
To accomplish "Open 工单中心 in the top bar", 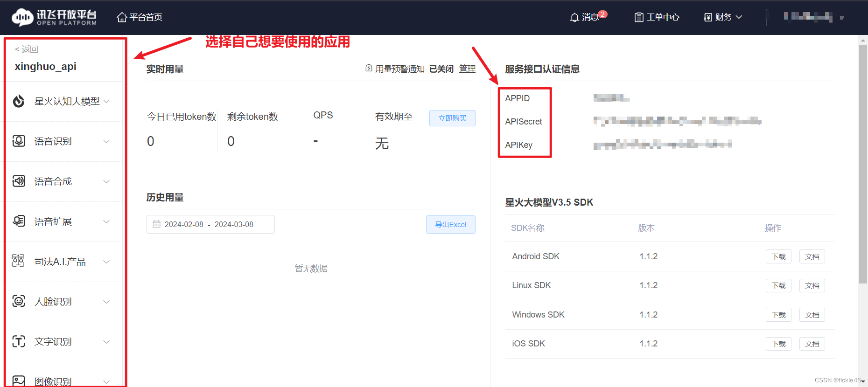I will point(663,17).
